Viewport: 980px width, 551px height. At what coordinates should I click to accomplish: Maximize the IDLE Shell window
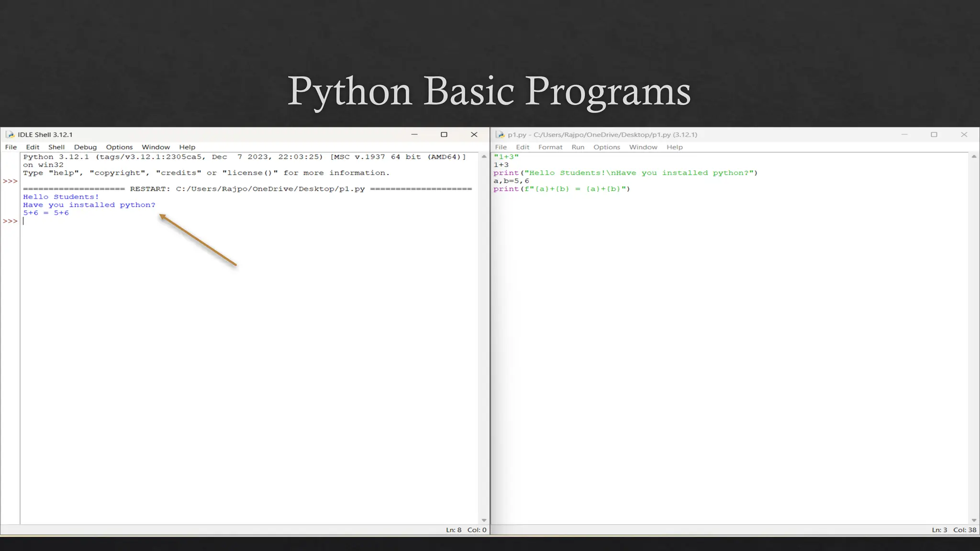click(444, 135)
